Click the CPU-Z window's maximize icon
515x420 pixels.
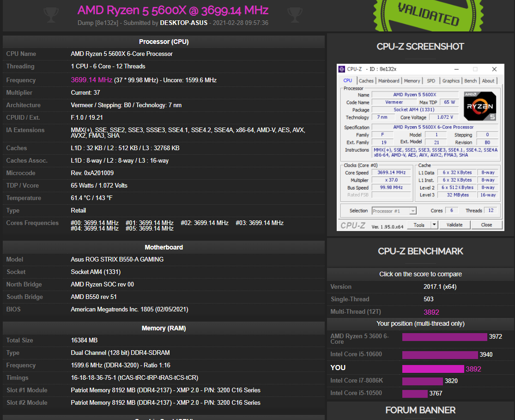pos(475,69)
